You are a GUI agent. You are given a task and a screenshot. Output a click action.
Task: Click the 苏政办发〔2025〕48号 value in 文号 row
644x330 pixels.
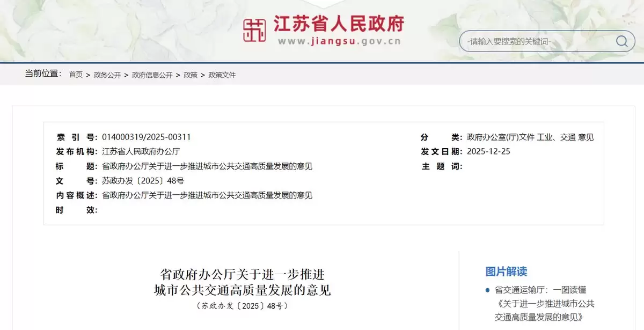[143, 181]
